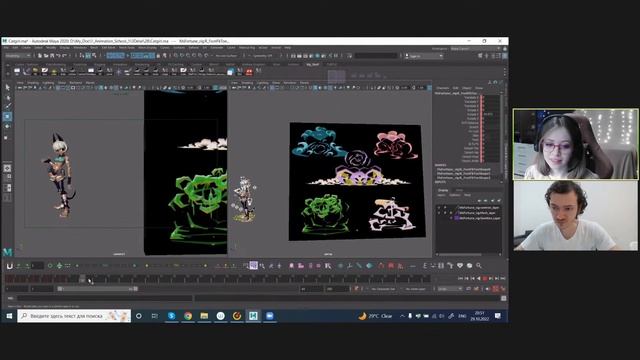Click the green rose on texture plane
The height and width of the screenshot is (360, 640).
point(325,215)
